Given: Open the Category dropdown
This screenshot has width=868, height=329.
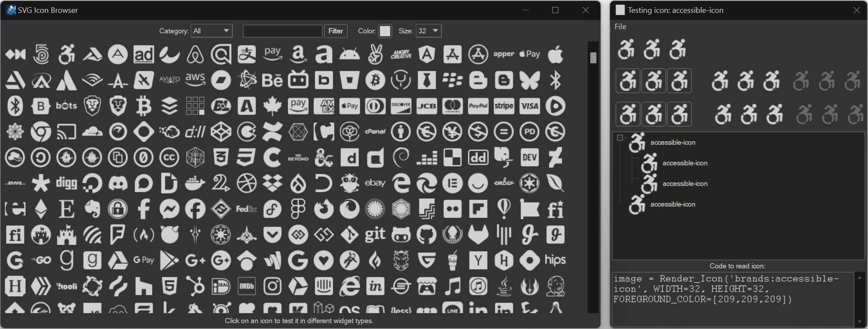Looking at the screenshot, I should pyautogui.click(x=212, y=31).
